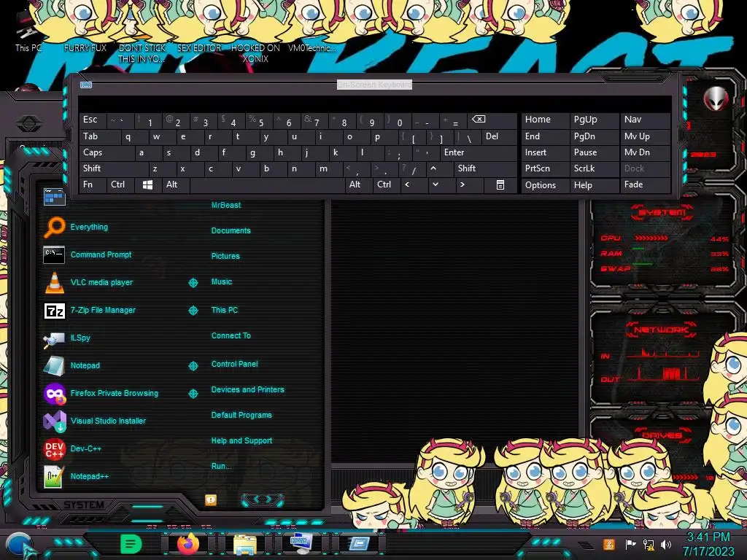This screenshot has height=560, width=747.
Task: Open Default Programs in start menu
Action: point(241,415)
